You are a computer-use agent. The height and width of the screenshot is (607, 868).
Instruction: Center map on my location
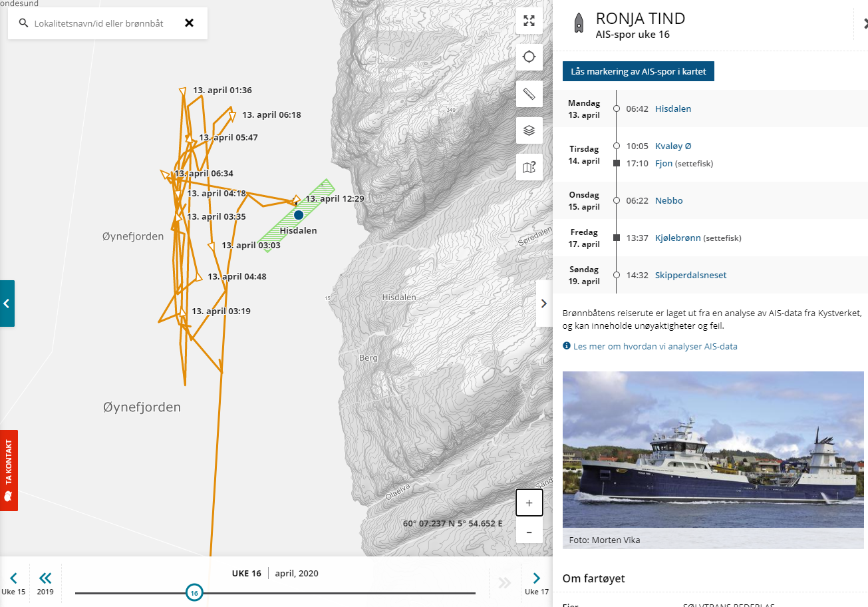[x=529, y=57]
